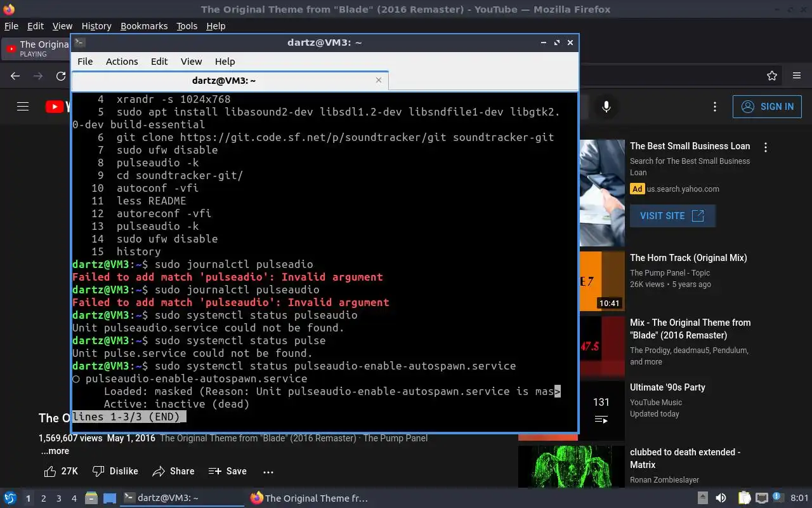Open Firefox Tools menu

187,26
